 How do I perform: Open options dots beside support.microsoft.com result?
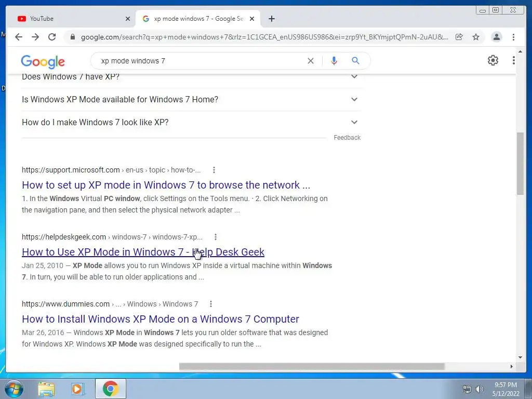(x=214, y=170)
